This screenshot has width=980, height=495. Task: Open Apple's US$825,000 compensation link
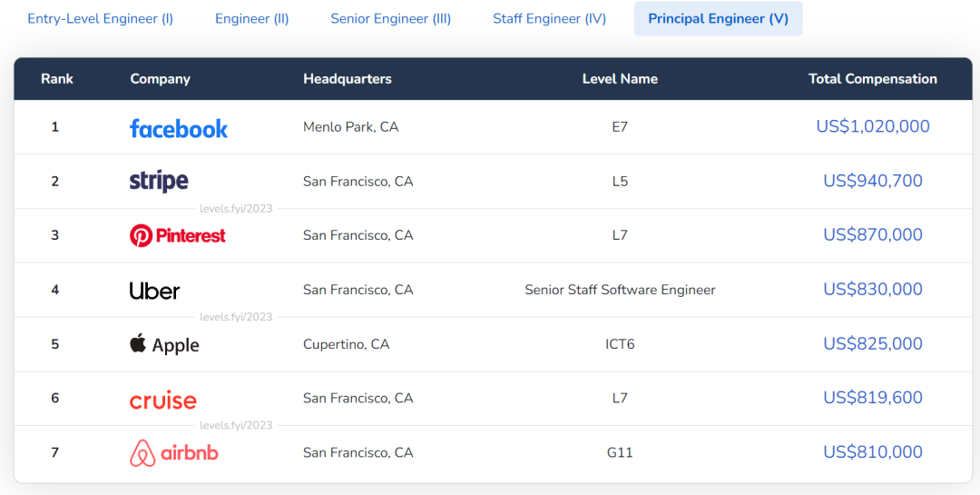[873, 344]
